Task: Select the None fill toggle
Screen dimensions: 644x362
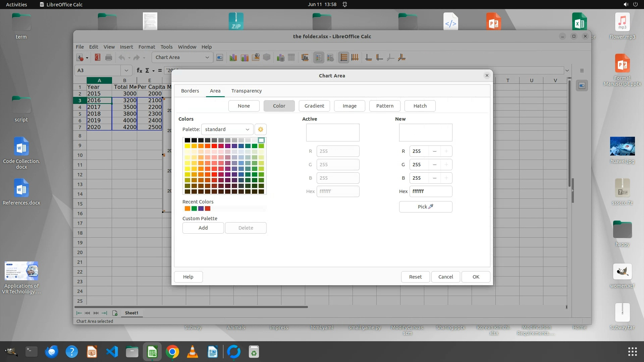Action: point(244,106)
